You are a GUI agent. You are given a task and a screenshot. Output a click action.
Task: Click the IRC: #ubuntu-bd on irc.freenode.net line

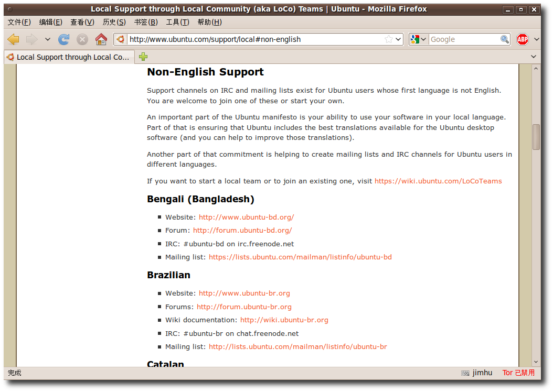pyautogui.click(x=230, y=244)
